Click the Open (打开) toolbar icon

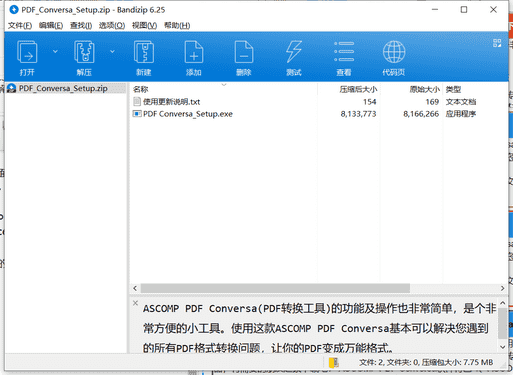coord(27,52)
